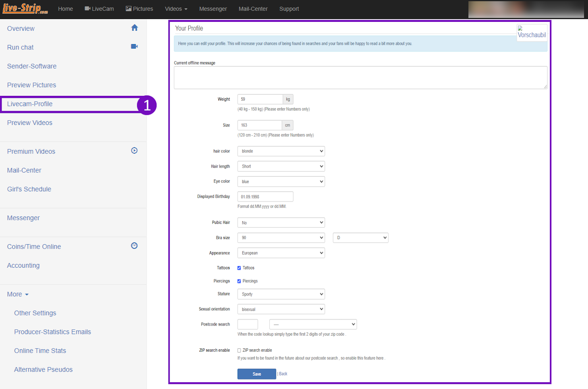The width and height of the screenshot is (588, 389).
Task: Uncheck the Piercings checkbox
Action: pyautogui.click(x=239, y=281)
